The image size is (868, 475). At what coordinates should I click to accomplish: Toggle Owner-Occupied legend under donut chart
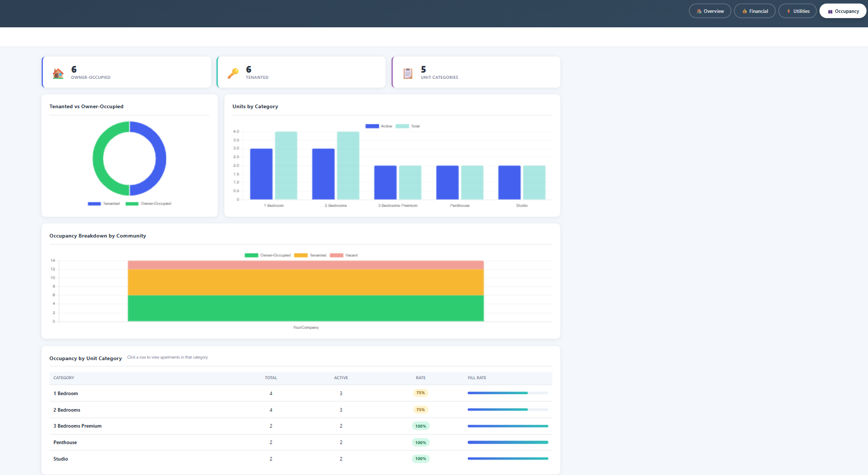148,203
